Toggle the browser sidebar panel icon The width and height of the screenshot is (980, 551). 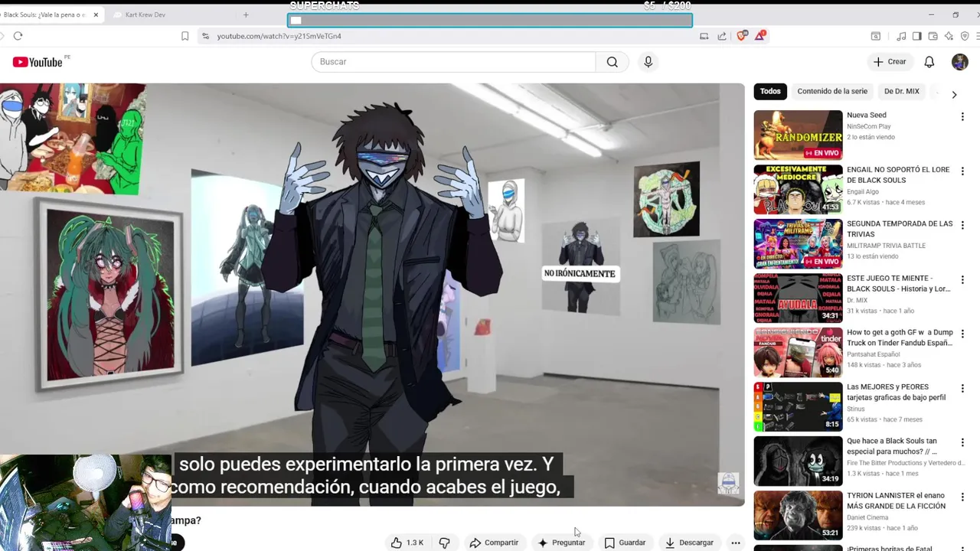point(917,36)
